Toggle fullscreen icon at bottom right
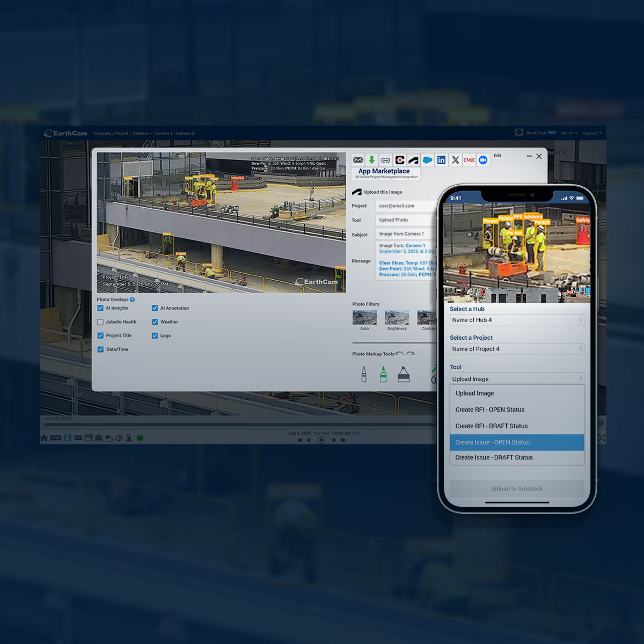 (x=602, y=438)
